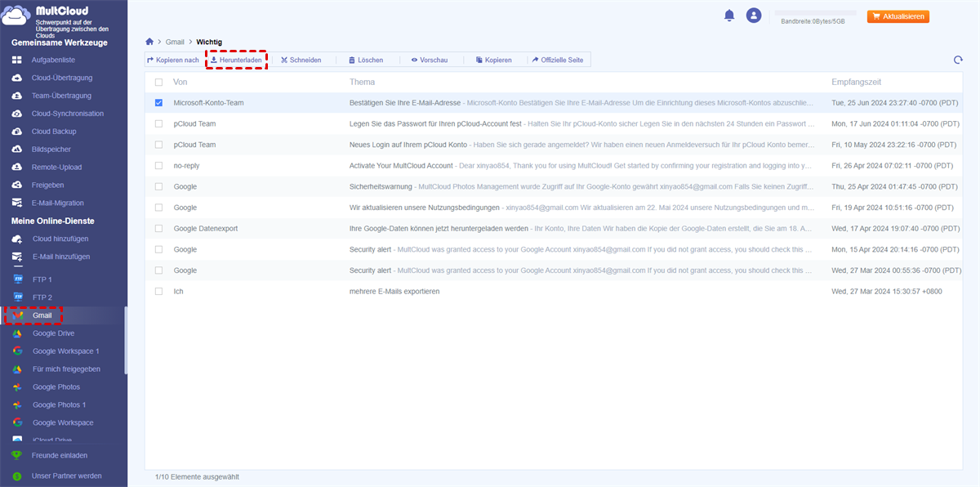The image size is (980, 487).
Task: Check the pCloud Team Neues Login checkbox
Action: point(158,145)
